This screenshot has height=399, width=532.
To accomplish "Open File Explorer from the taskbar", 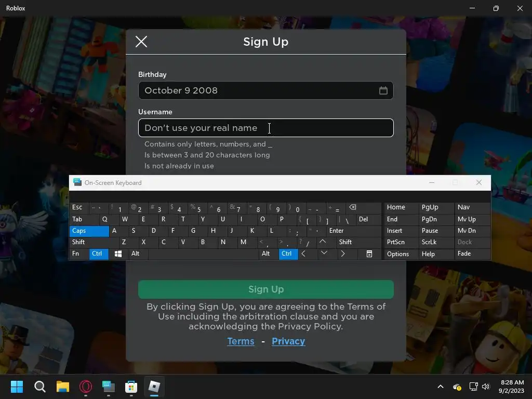I will [x=62, y=387].
